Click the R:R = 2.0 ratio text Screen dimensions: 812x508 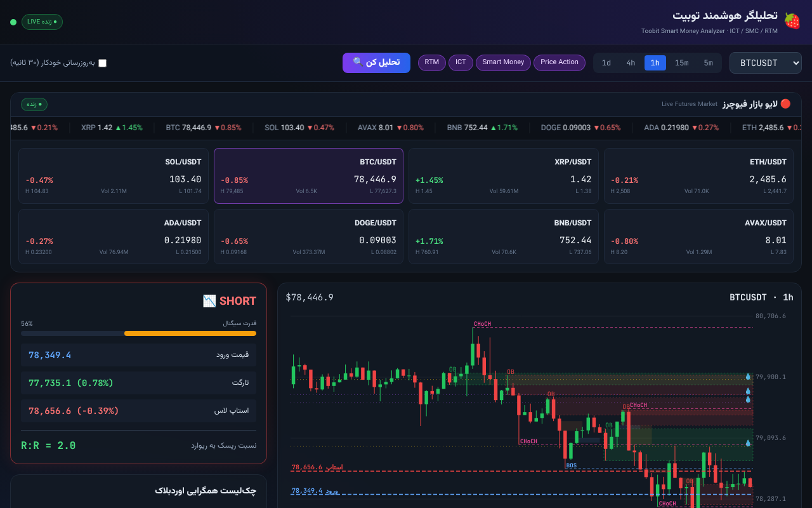click(48, 446)
